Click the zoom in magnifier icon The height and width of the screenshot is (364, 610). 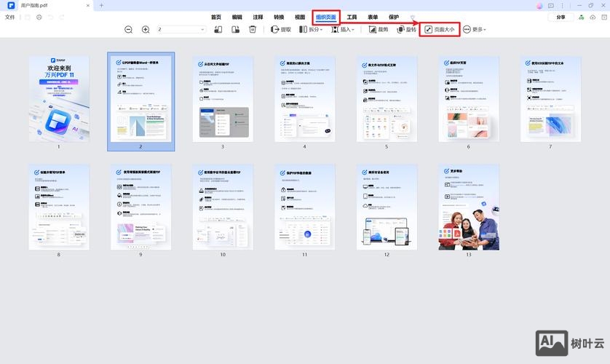click(x=146, y=30)
